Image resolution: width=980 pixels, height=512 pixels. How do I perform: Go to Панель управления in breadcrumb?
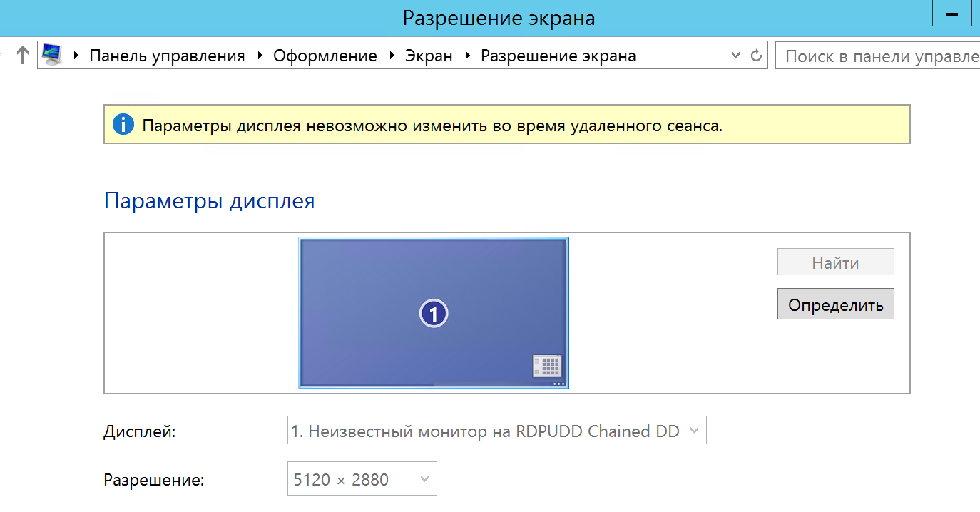click(x=167, y=56)
